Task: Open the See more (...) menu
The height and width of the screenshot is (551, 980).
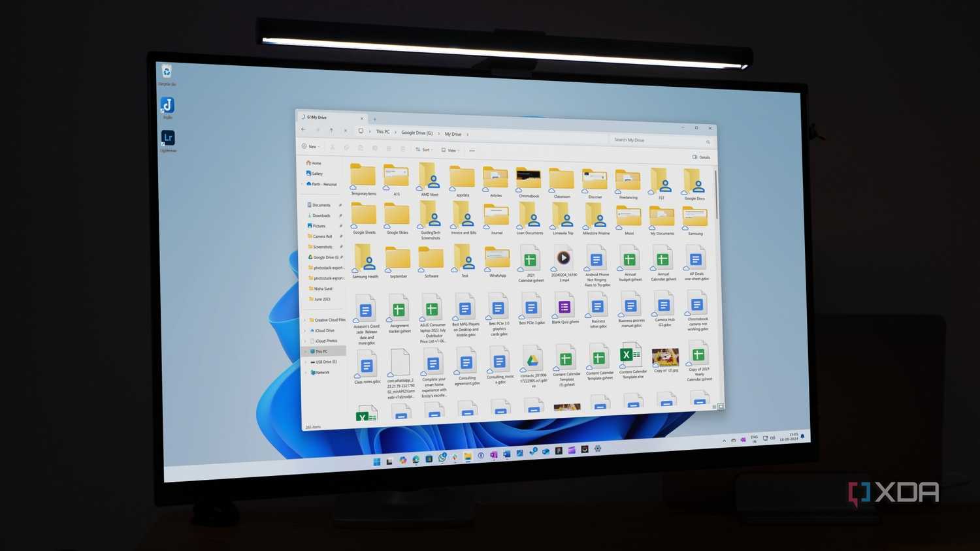Action: click(472, 150)
